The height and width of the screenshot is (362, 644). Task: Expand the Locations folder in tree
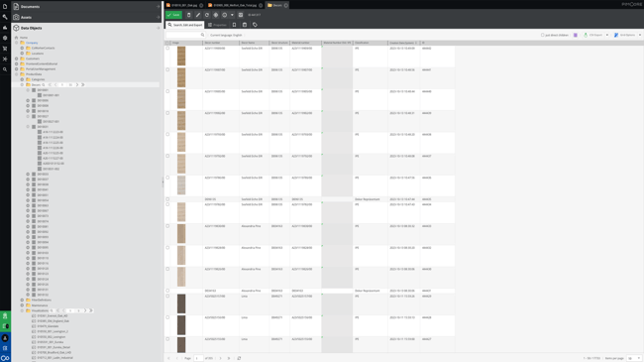(22, 54)
